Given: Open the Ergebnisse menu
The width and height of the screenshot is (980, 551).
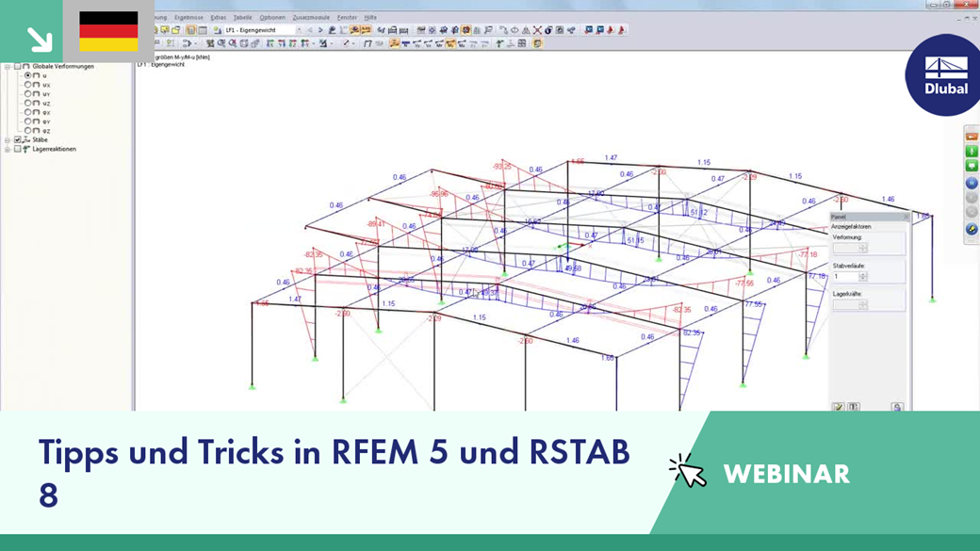Looking at the screenshot, I should click(188, 18).
